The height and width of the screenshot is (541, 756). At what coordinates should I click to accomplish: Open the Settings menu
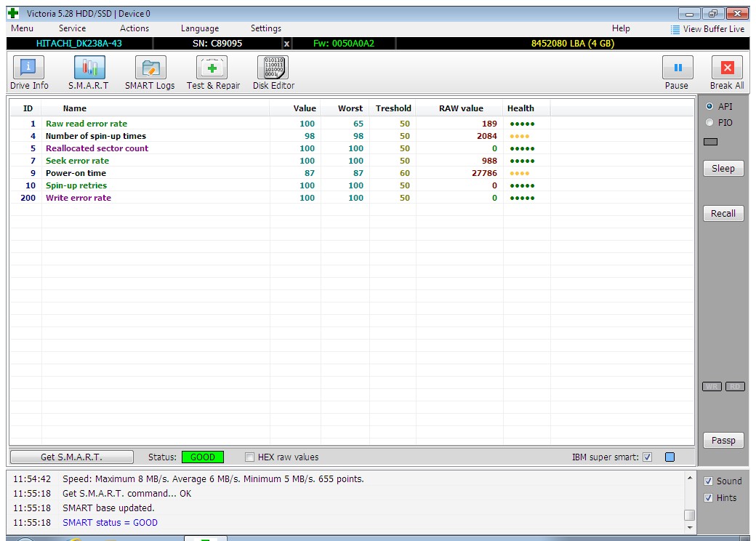[265, 28]
